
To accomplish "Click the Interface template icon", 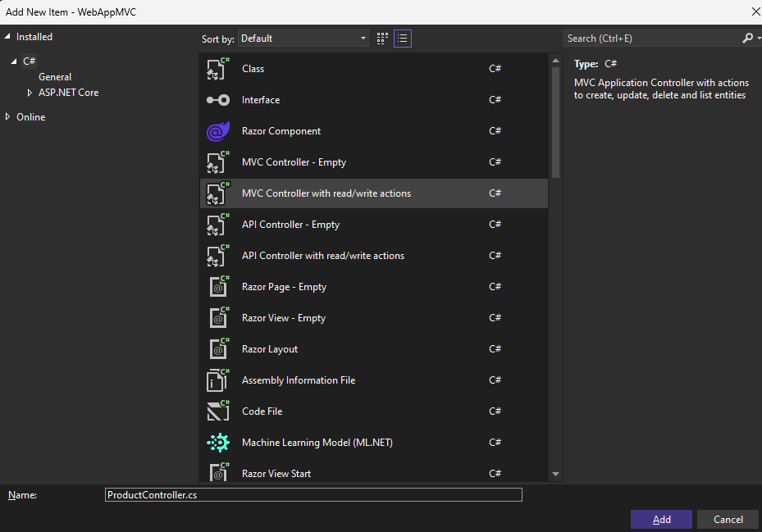I will pyautogui.click(x=218, y=100).
